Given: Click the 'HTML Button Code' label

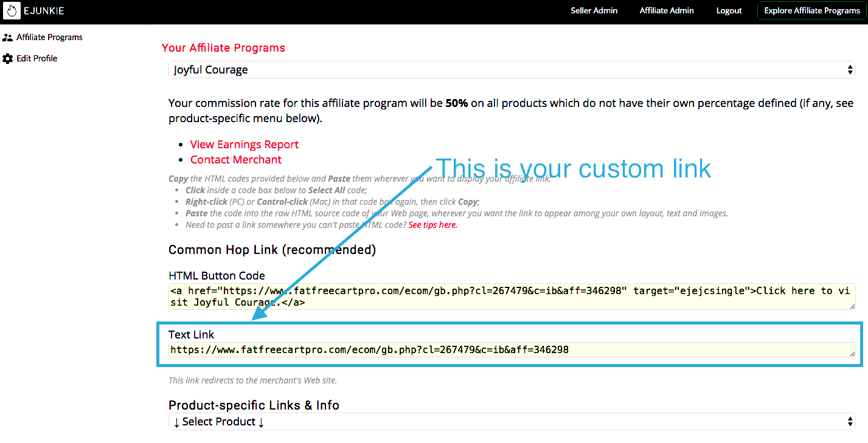Looking at the screenshot, I should coord(217,276).
